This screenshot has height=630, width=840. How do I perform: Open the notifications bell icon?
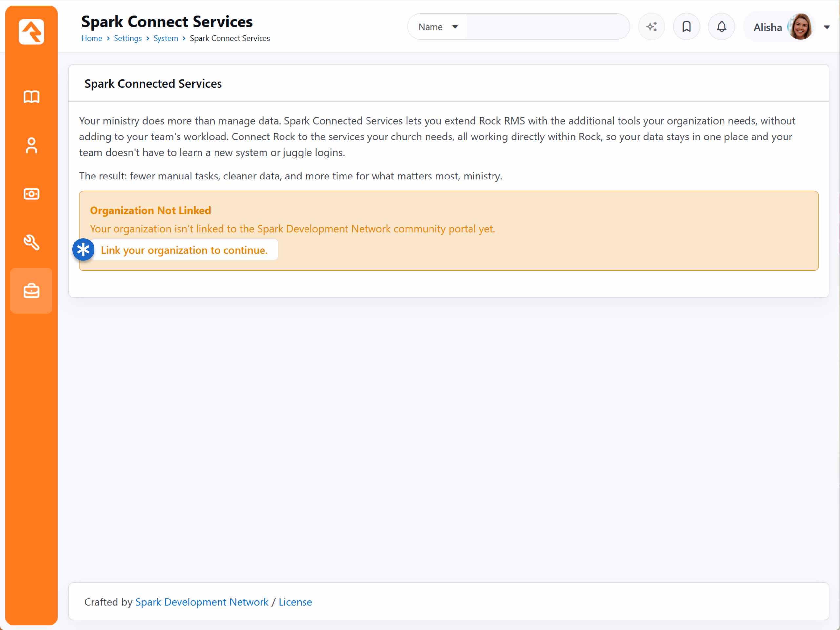coord(722,27)
